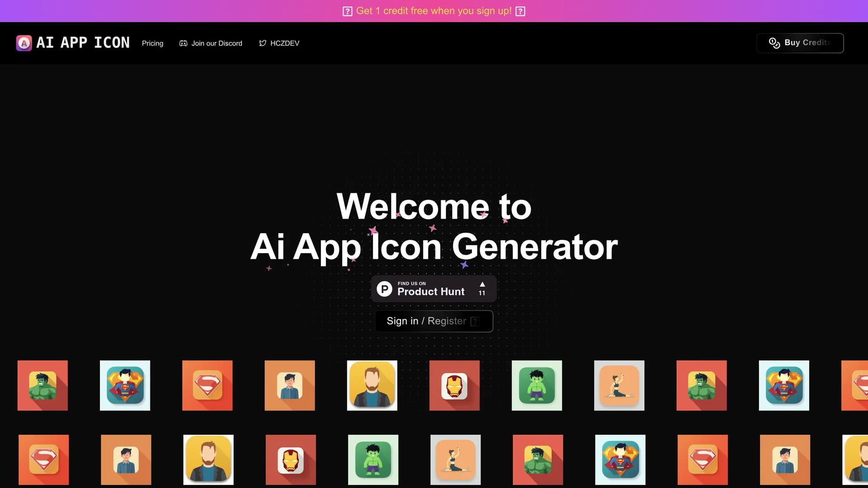
Task: Click the Discord icon in navbar
Action: click(183, 43)
